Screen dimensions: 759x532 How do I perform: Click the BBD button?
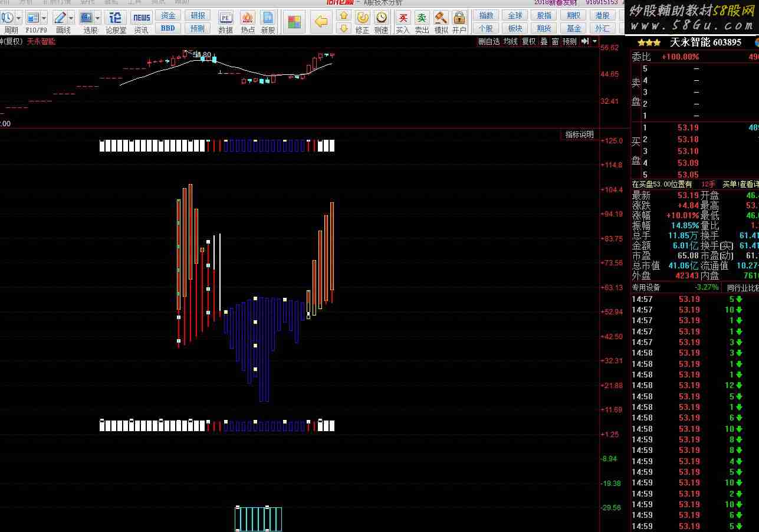tap(168, 28)
